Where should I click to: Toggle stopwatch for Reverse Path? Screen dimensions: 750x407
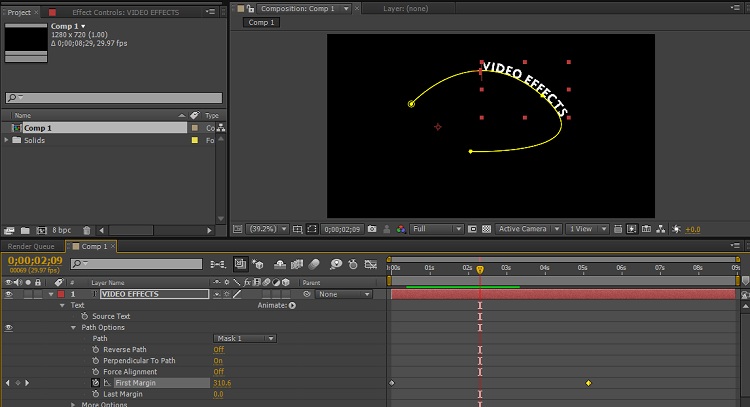pos(96,350)
